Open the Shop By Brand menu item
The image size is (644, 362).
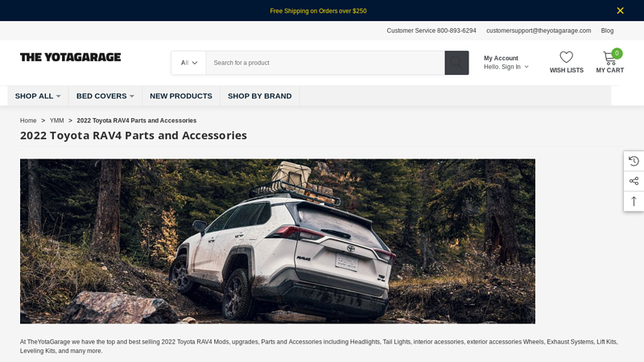[x=259, y=96]
